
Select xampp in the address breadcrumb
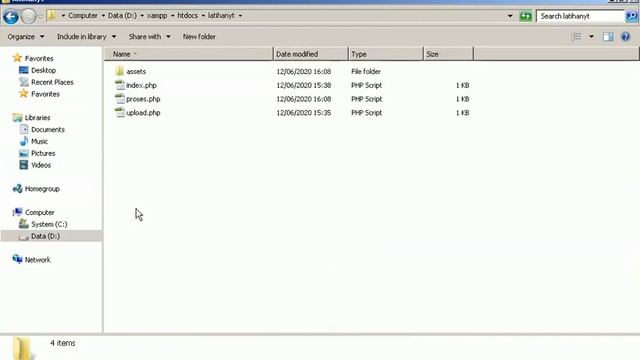click(157, 16)
